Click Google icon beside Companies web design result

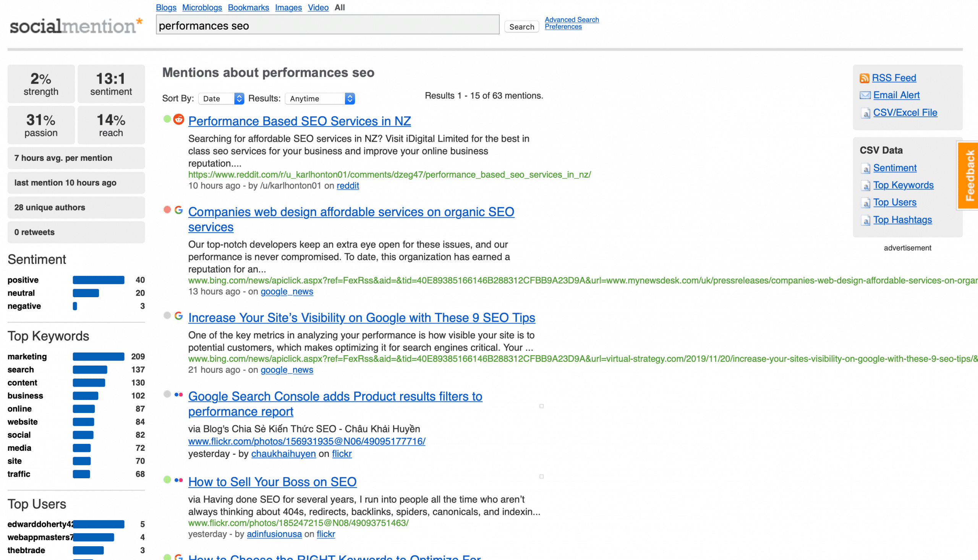[178, 210]
